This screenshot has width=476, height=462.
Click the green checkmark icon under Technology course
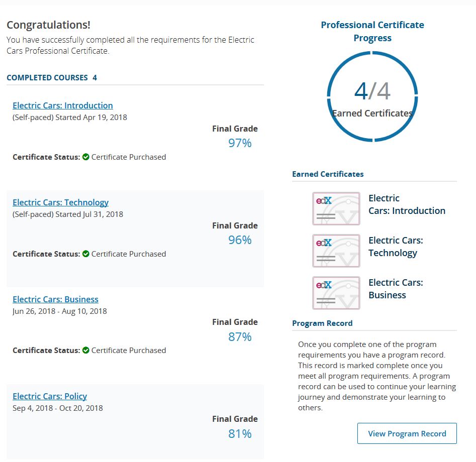click(x=86, y=254)
